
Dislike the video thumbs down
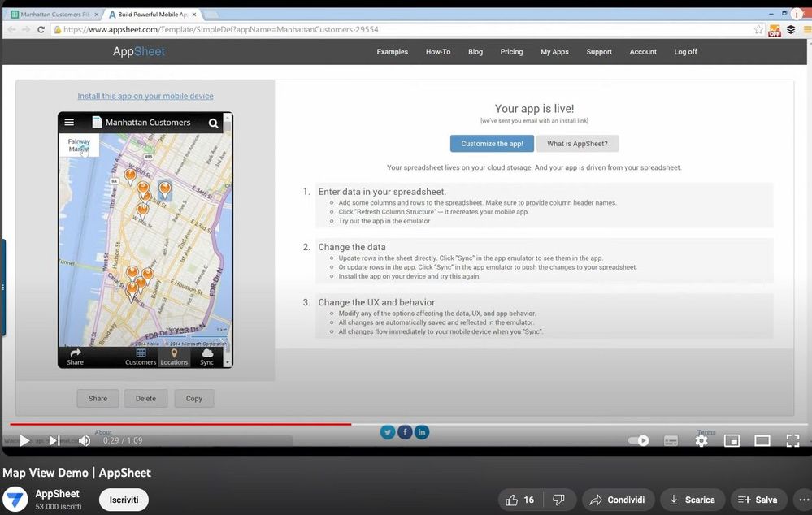click(559, 500)
